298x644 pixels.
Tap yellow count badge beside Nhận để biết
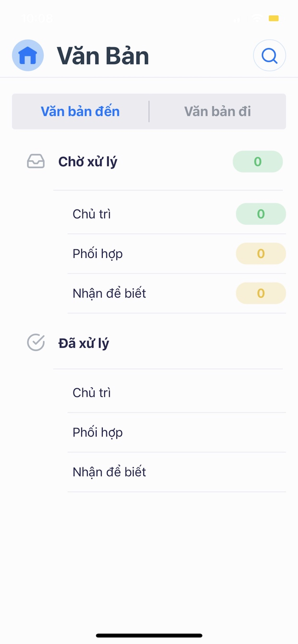click(x=261, y=293)
